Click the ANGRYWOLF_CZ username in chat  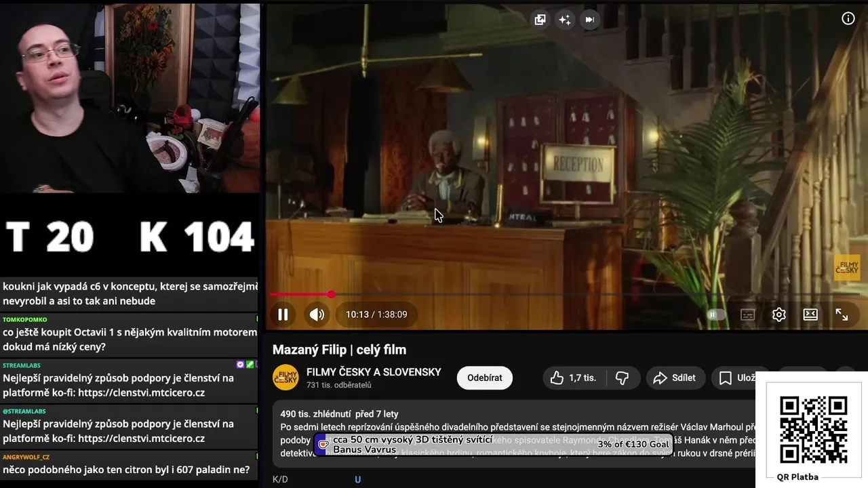(x=26, y=457)
